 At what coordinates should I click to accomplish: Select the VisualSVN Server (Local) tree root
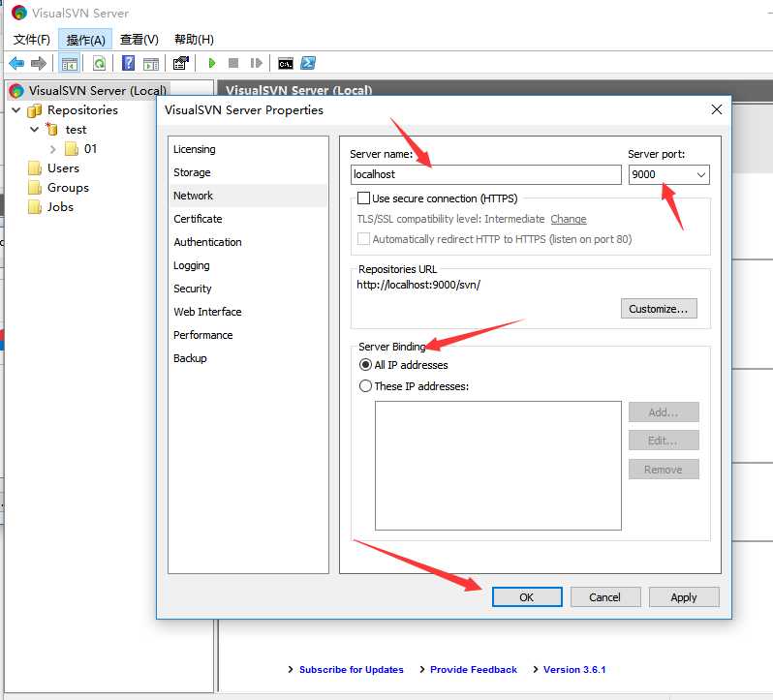coord(98,91)
